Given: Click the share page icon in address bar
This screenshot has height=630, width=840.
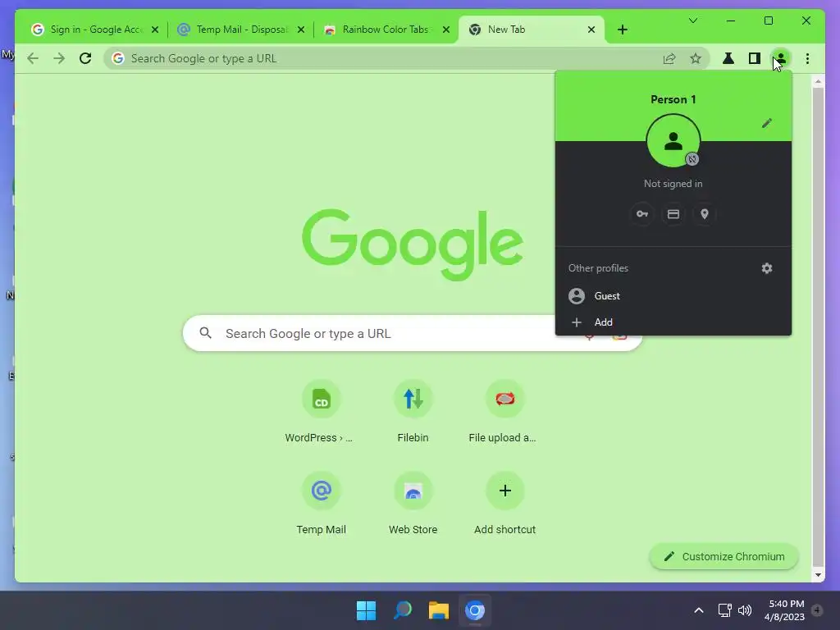Looking at the screenshot, I should (x=669, y=58).
